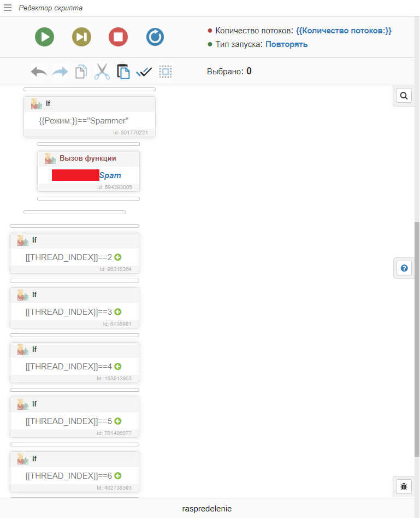
Task: Expand the THREAD_INDEX==6 block green arrow
Action: 117,476
